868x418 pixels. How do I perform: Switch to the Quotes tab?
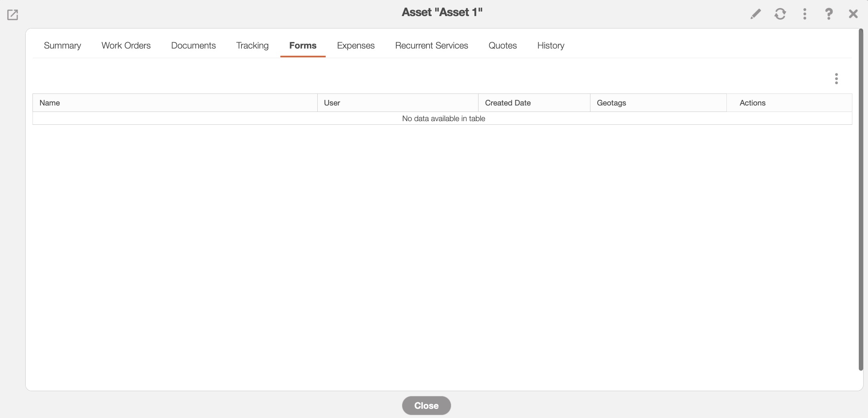(x=502, y=46)
